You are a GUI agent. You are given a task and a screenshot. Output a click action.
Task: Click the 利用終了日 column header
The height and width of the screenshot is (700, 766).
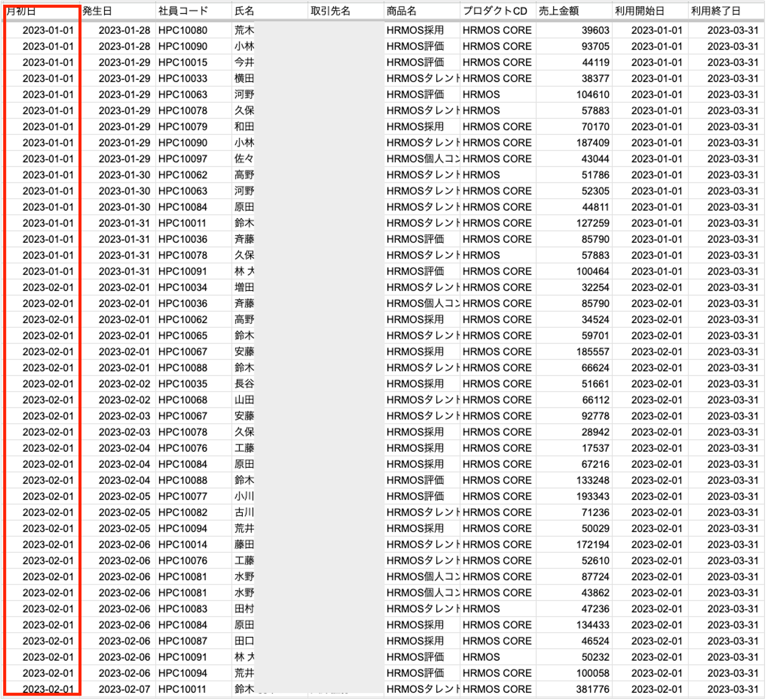point(715,11)
